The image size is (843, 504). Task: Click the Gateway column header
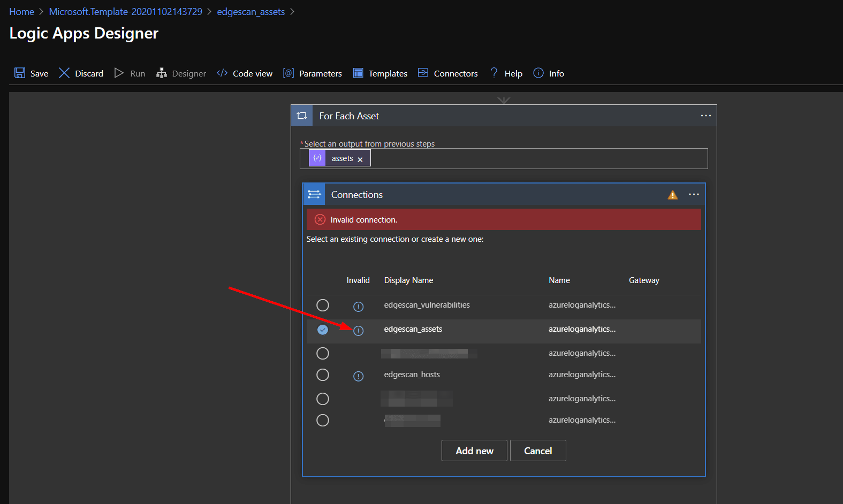[644, 280]
